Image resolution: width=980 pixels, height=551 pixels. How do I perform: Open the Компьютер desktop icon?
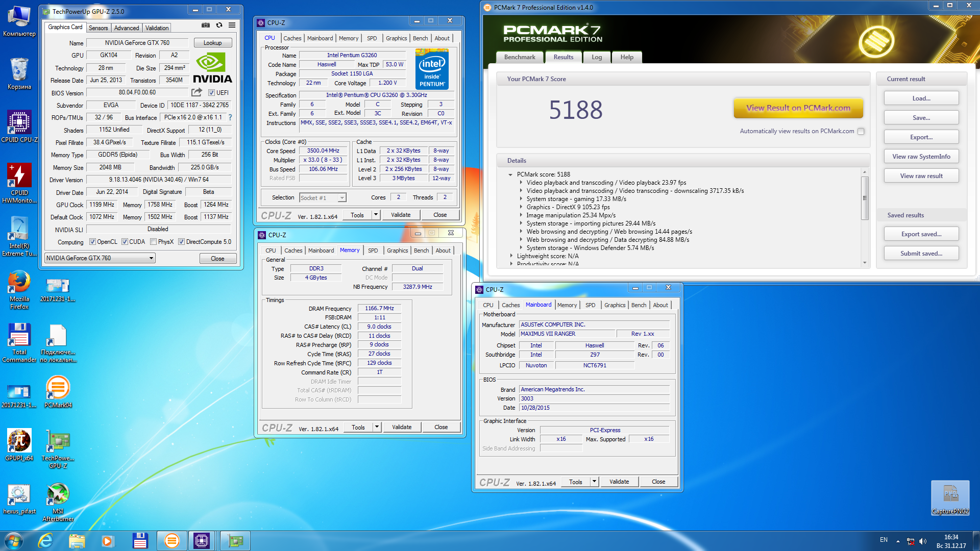click(x=19, y=20)
